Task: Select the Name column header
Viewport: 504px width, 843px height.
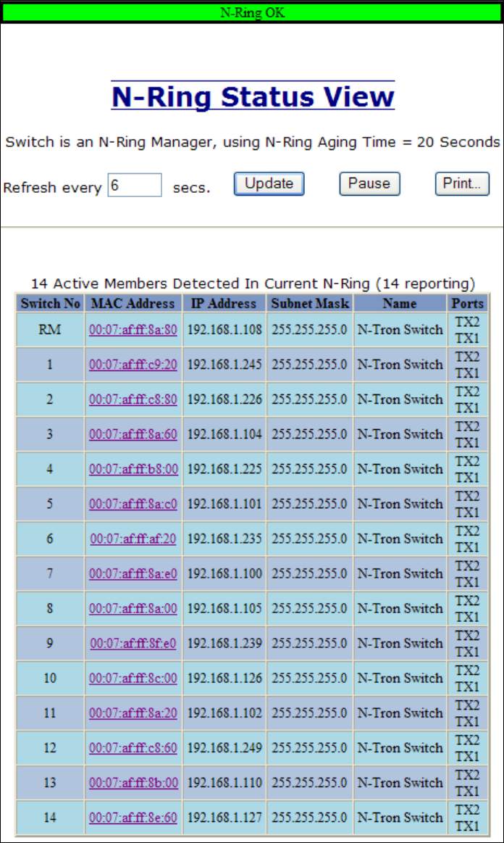Action: tap(400, 303)
